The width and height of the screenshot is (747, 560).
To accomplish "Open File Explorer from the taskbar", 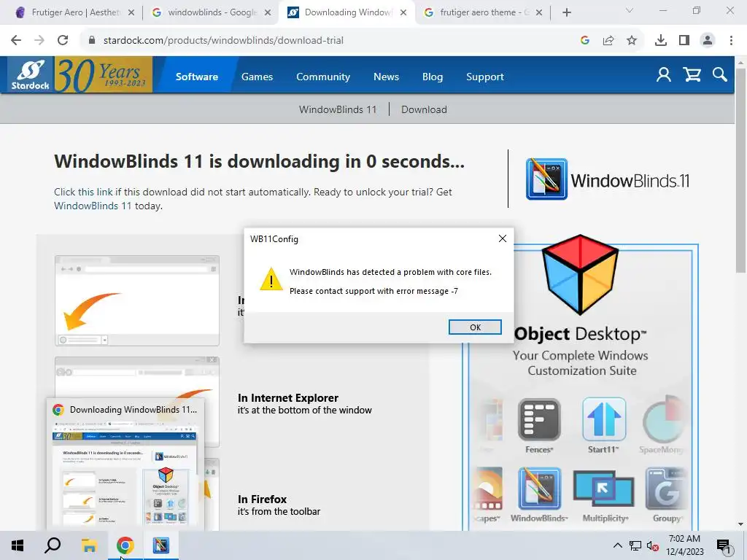I will (x=89, y=545).
